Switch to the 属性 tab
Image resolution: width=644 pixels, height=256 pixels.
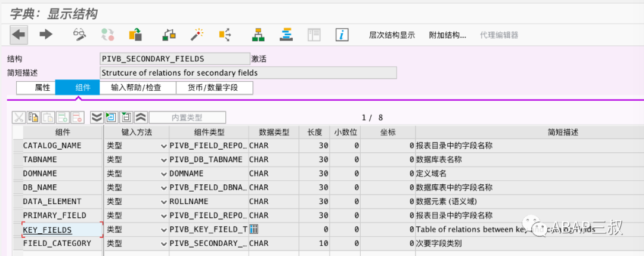[36, 88]
